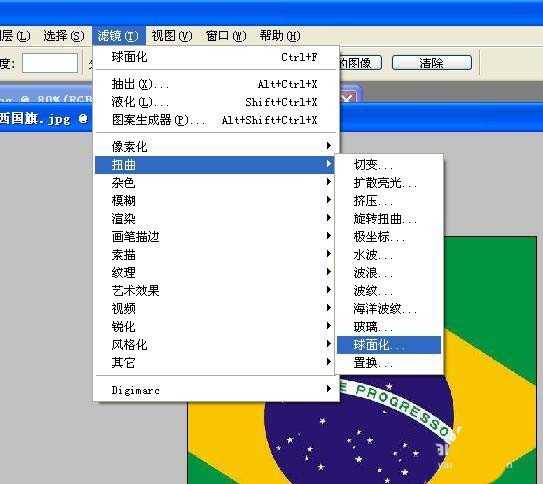This screenshot has width=543, height=484.
Task: Select 水波... distort filter
Action: coord(389,254)
